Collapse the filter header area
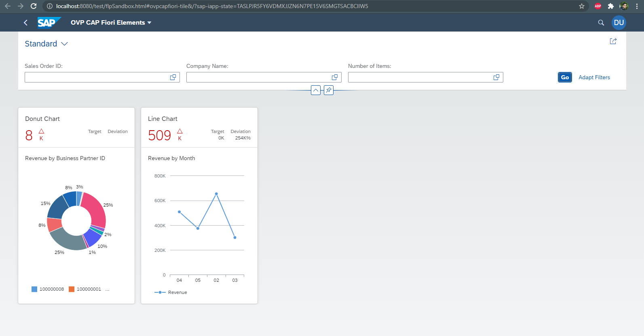Viewport: 644px width, 336px height. point(316,90)
